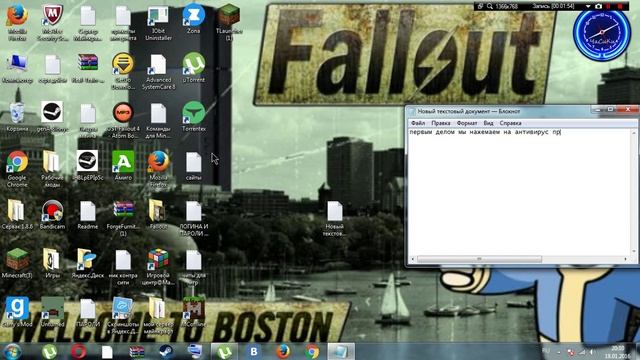Image resolution: width=640 pixels, height=360 pixels.
Task: Open the IObit Uninstaller shortcut
Action: click(x=158, y=16)
